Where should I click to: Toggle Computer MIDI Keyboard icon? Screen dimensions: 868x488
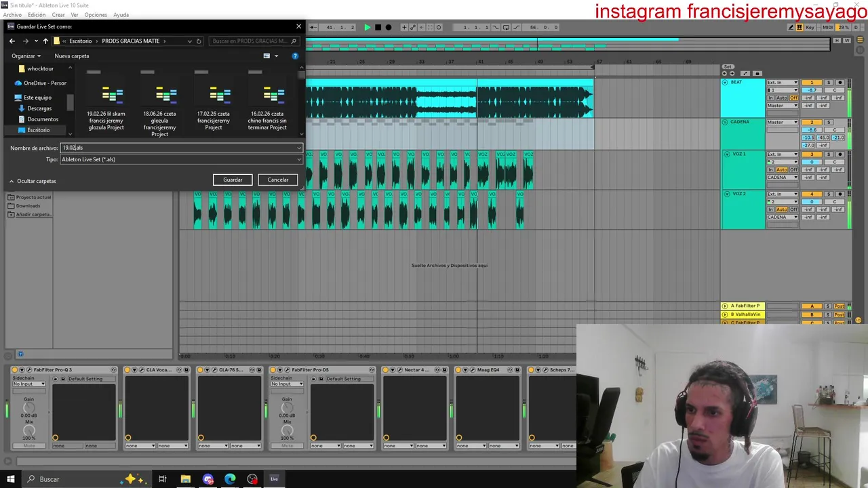(800, 27)
